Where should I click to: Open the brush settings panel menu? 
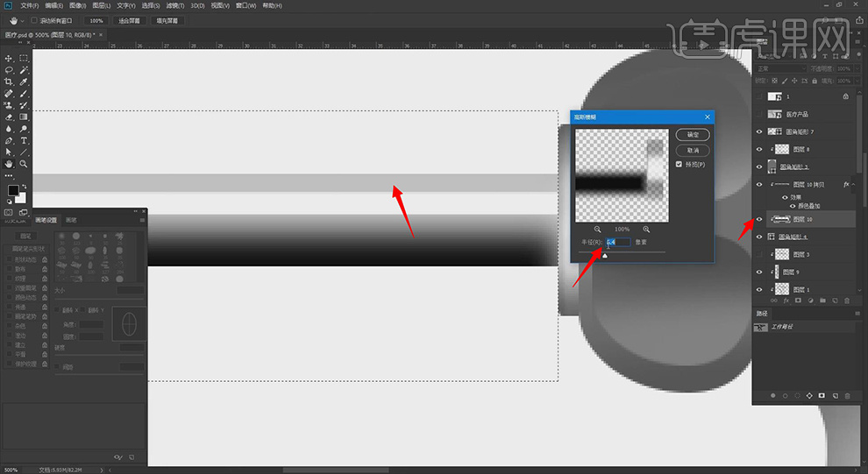pos(142,220)
